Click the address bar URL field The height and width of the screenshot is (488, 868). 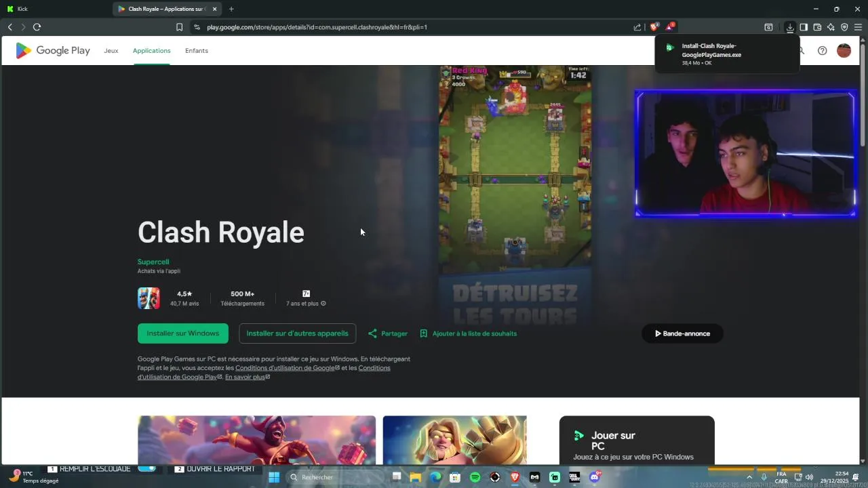pos(414,27)
